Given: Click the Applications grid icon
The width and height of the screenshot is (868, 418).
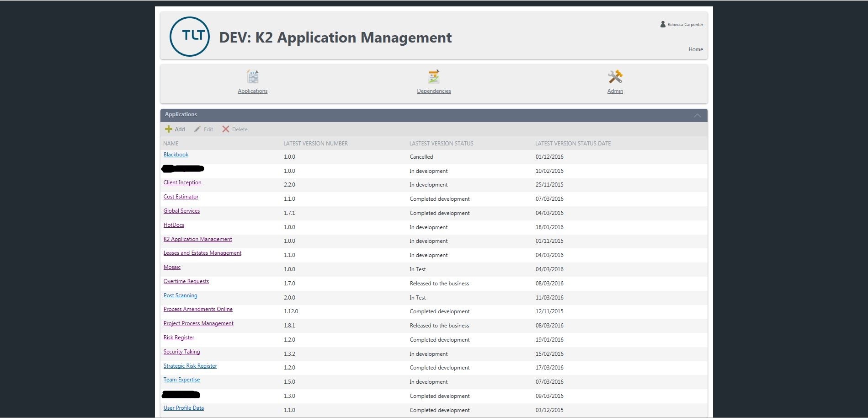Looking at the screenshot, I should pyautogui.click(x=252, y=76).
